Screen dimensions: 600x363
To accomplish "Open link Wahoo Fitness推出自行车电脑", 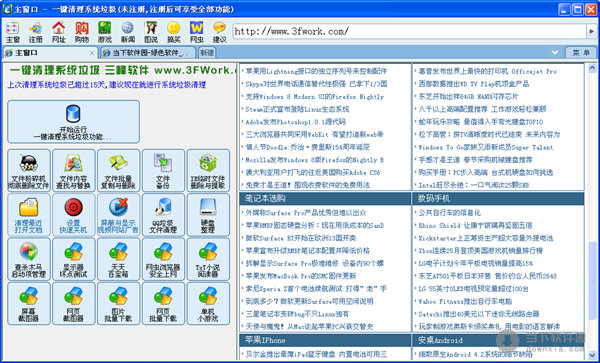I will (465, 301).
